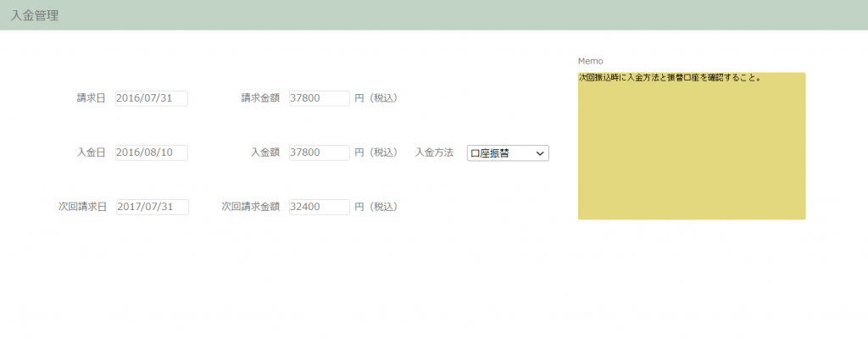Click the 次回請求日 label

click(82, 207)
